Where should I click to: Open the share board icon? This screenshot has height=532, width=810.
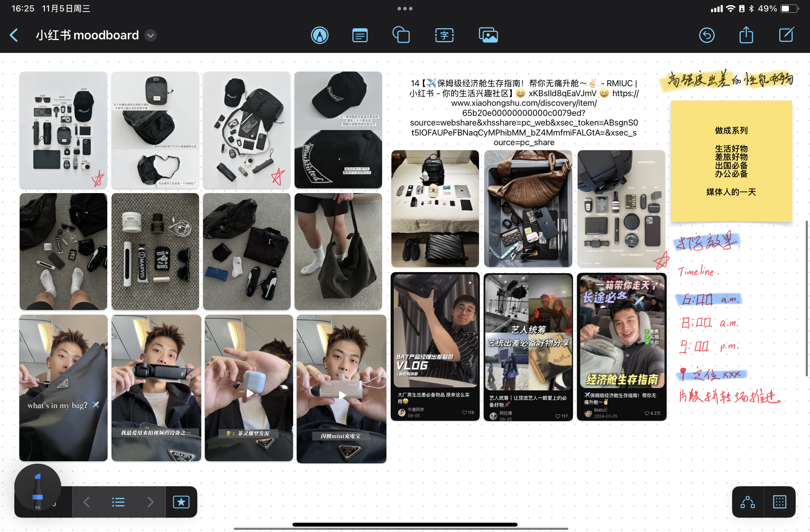click(746, 35)
